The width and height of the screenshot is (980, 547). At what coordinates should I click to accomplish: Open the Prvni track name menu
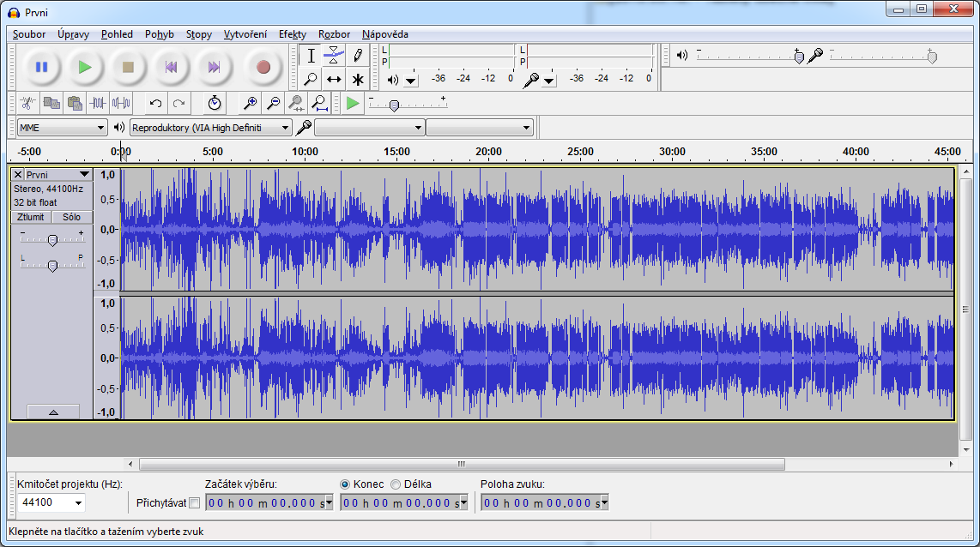tap(58, 174)
